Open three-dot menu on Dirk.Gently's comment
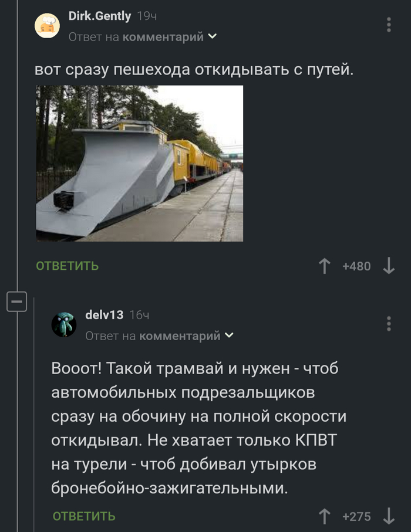 click(389, 25)
